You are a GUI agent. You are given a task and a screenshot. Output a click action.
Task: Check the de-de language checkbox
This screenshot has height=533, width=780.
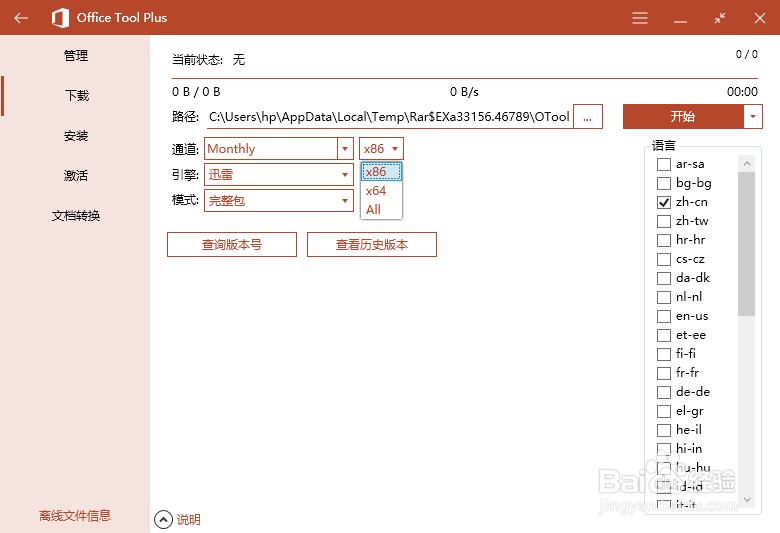pos(664,392)
